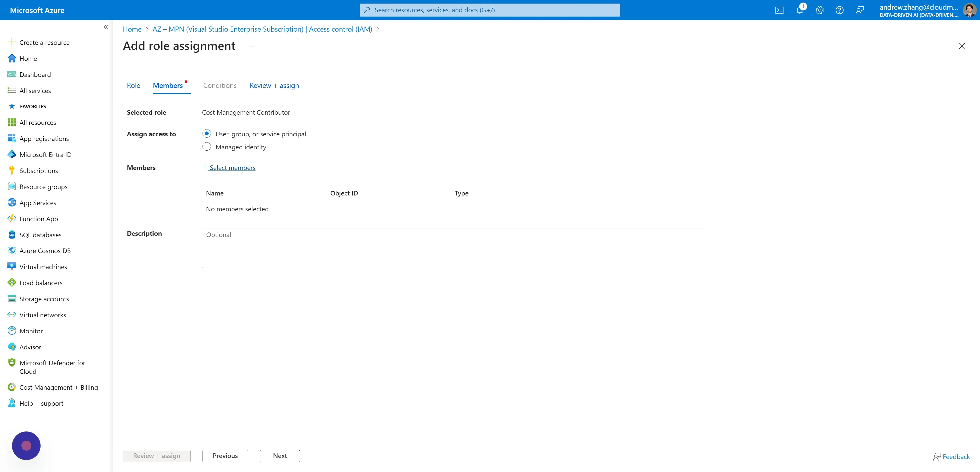Open the ellipsis menu beside the title
980x472 pixels.
pos(252,46)
